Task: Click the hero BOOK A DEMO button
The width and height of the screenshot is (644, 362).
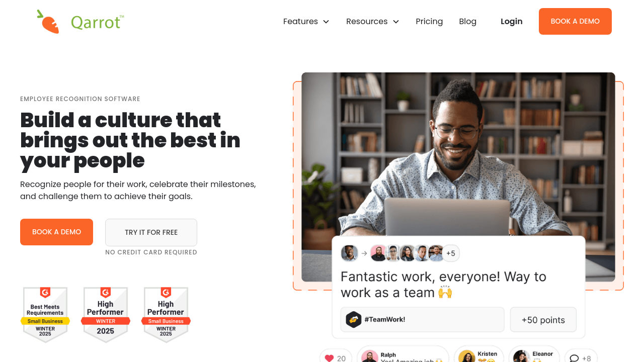Action: pos(56,232)
